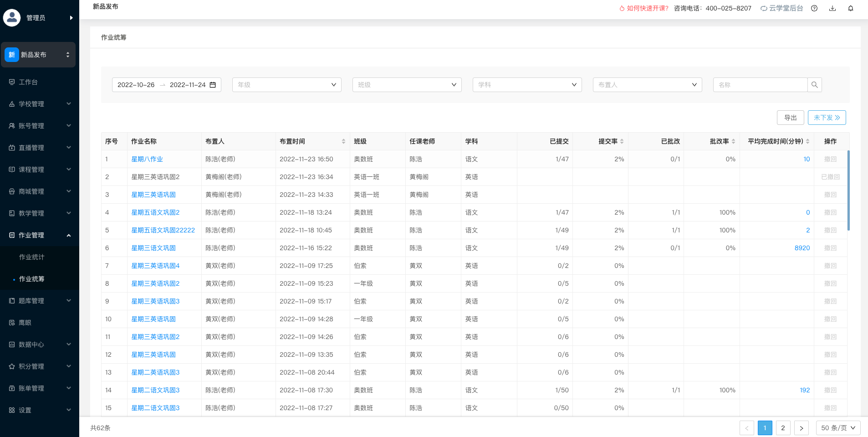868x437 pixels.
Task: Open the 50 条/页 page size dropdown
Action: [838, 428]
